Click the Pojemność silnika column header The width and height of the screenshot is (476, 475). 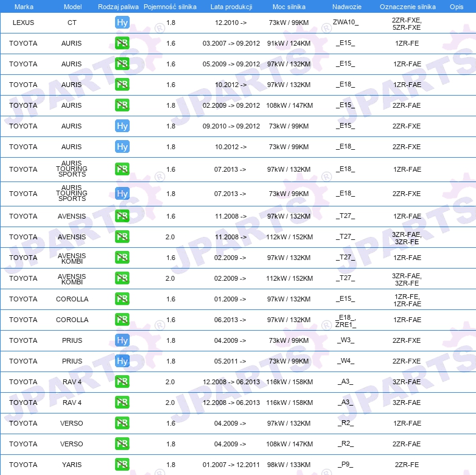click(170, 7)
